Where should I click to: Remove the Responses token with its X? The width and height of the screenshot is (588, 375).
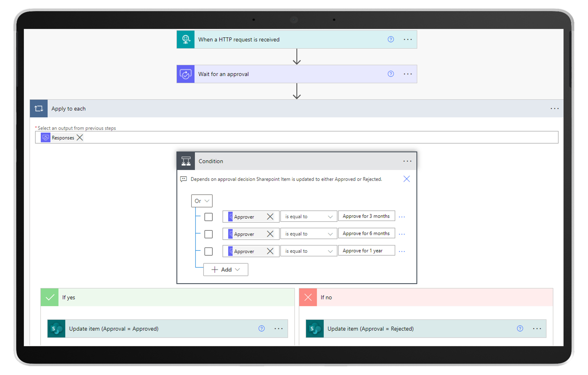pyautogui.click(x=79, y=137)
